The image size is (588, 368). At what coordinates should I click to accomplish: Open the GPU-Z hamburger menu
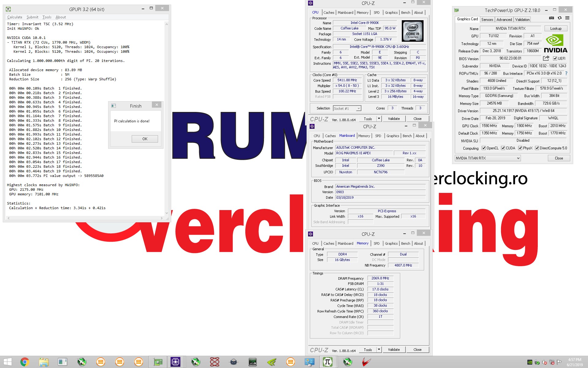click(x=567, y=18)
